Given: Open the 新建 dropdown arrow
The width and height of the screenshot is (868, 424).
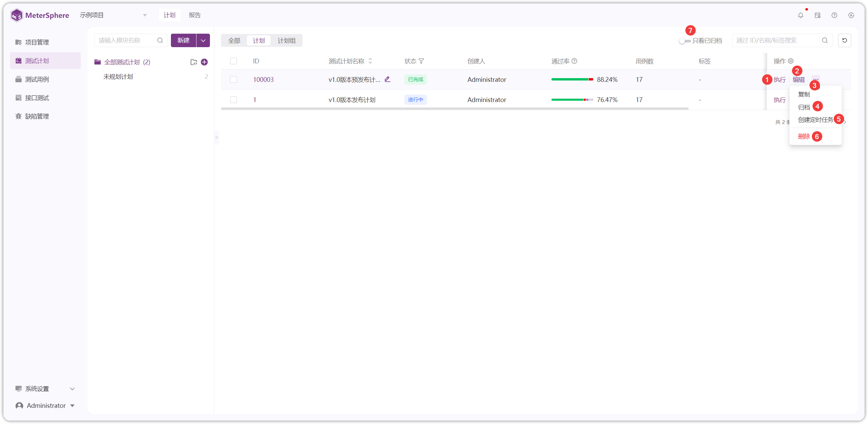Looking at the screenshot, I should point(203,40).
